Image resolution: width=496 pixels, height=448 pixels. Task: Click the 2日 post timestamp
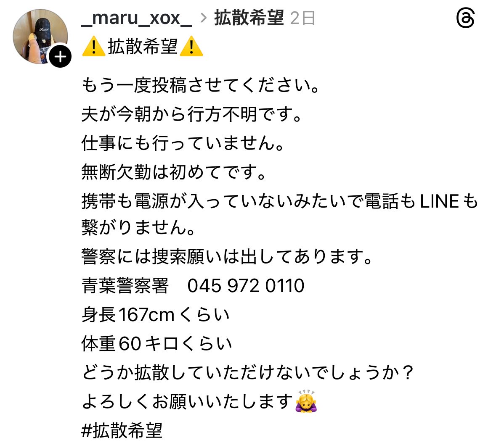(x=303, y=18)
